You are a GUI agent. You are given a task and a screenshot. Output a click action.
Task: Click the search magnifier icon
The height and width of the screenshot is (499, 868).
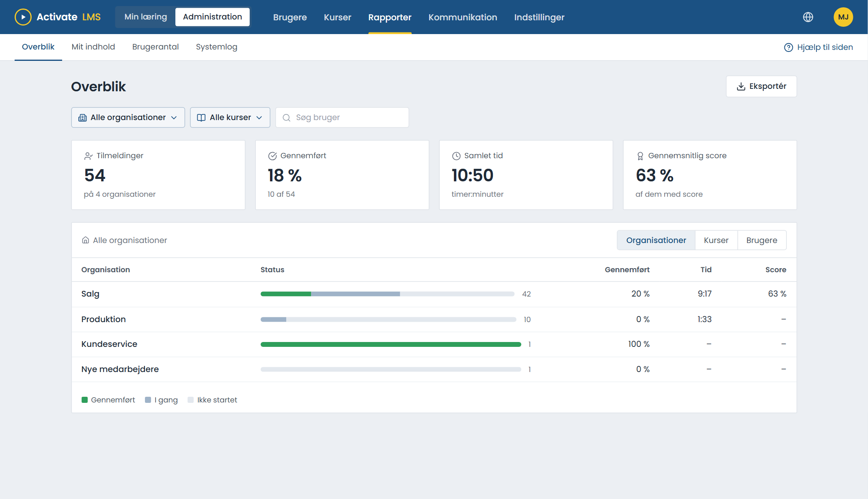[287, 118]
